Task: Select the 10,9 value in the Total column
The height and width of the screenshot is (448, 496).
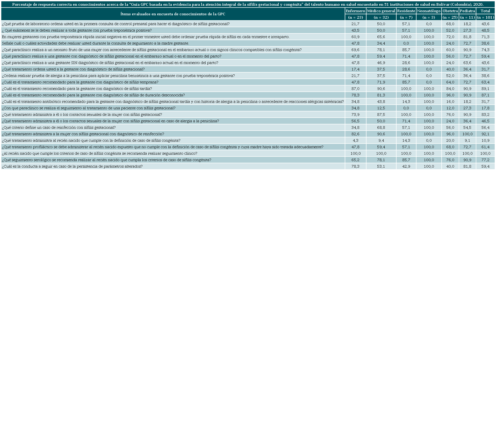Action: point(485,140)
